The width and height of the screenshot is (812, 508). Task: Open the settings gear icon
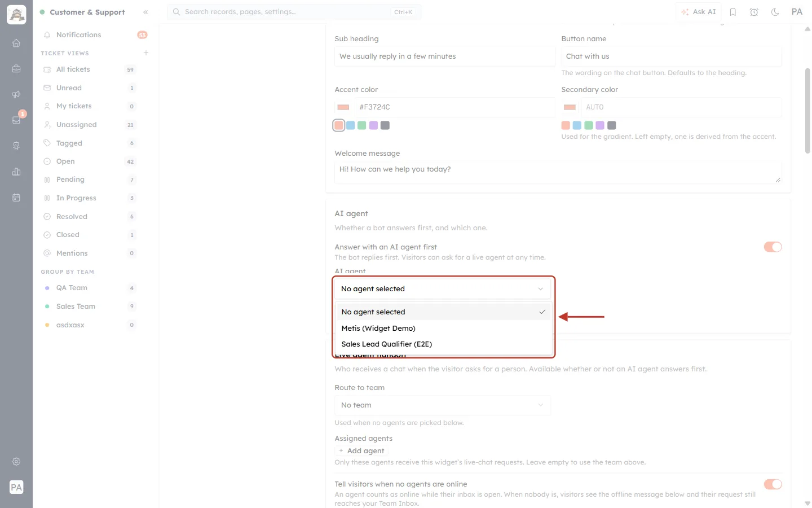tap(16, 462)
